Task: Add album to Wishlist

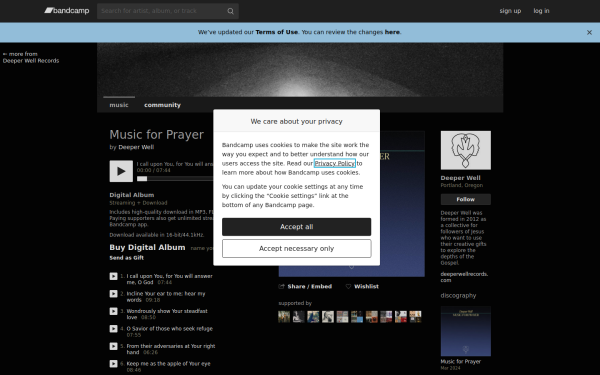Action: click(362, 287)
